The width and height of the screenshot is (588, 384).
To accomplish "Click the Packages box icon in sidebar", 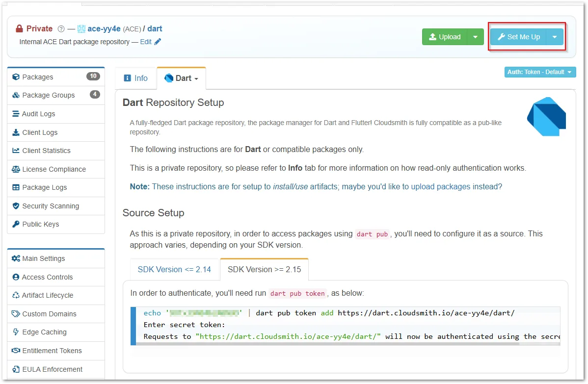I will (x=16, y=77).
